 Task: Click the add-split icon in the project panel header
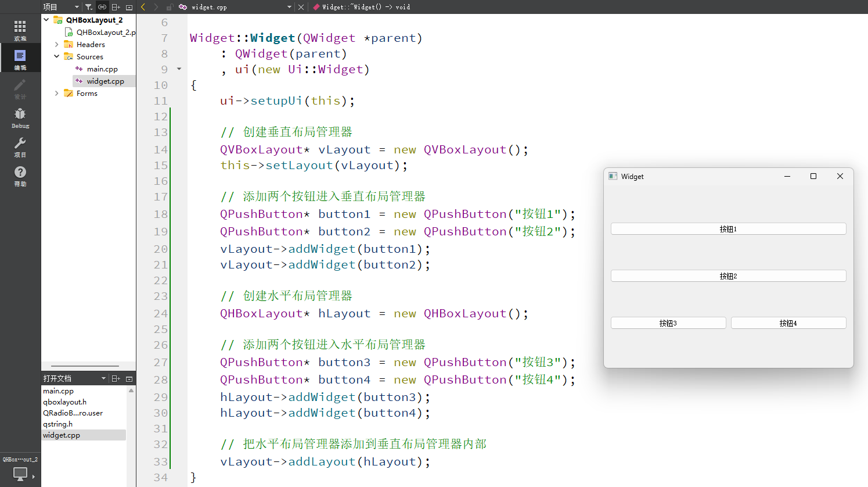click(x=116, y=6)
